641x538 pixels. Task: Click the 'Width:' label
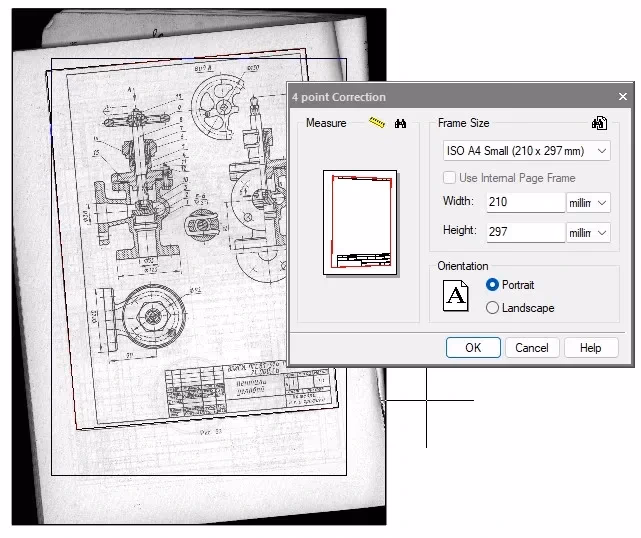(458, 201)
